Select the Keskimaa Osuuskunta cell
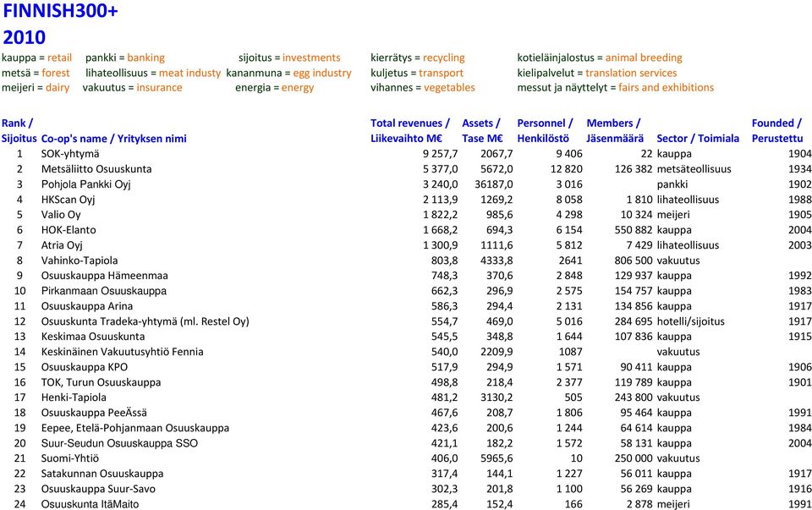Image resolution: width=812 pixels, height=510 pixels. coord(93,337)
